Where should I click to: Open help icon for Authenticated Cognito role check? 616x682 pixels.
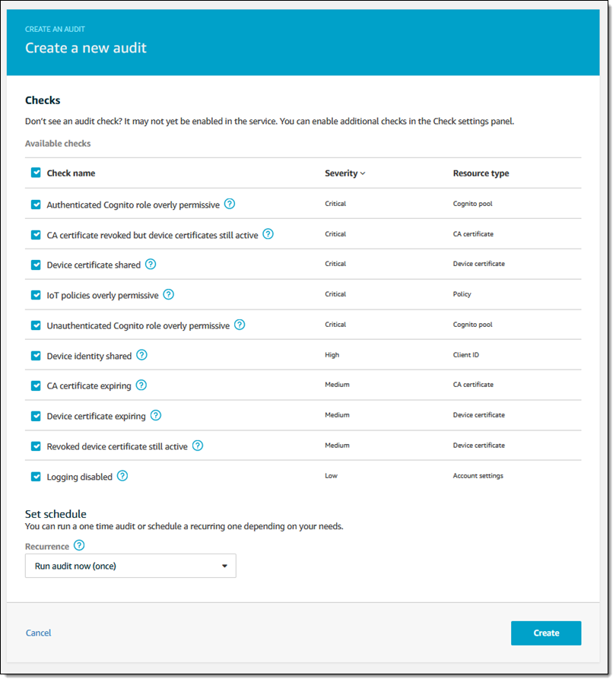[230, 204]
